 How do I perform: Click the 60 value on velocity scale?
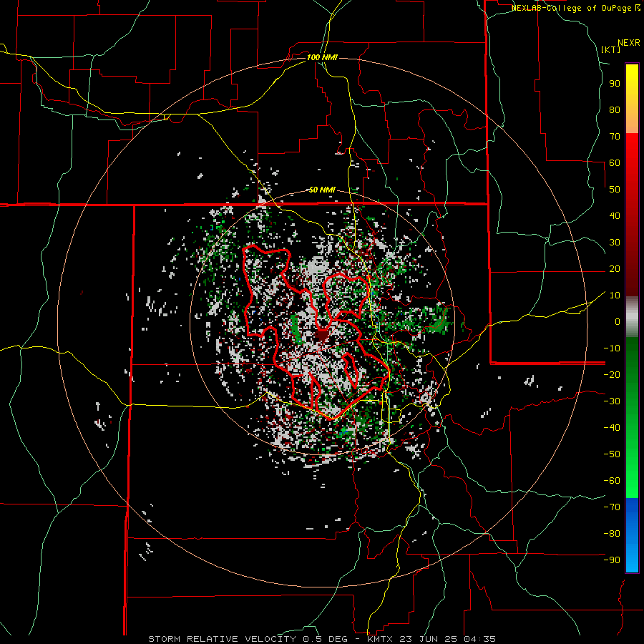[x=615, y=162]
